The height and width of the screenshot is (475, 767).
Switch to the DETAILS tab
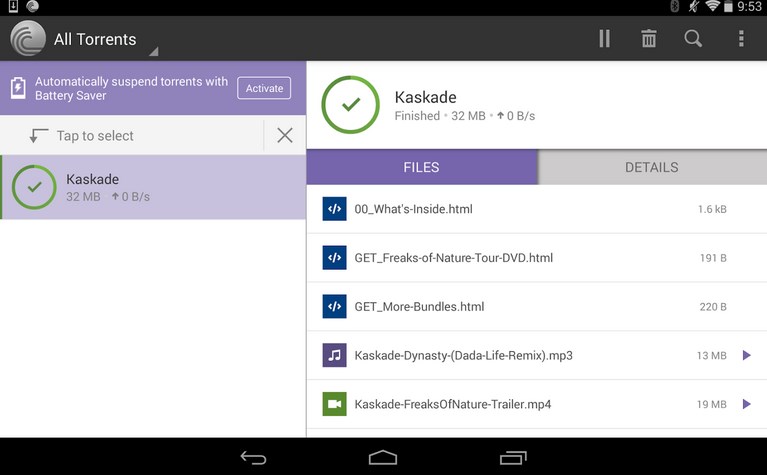(x=652, y=167)
